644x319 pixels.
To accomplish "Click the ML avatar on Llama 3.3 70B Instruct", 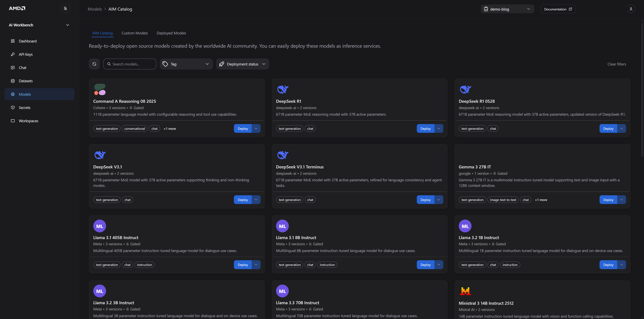I will tap(282, 291).
